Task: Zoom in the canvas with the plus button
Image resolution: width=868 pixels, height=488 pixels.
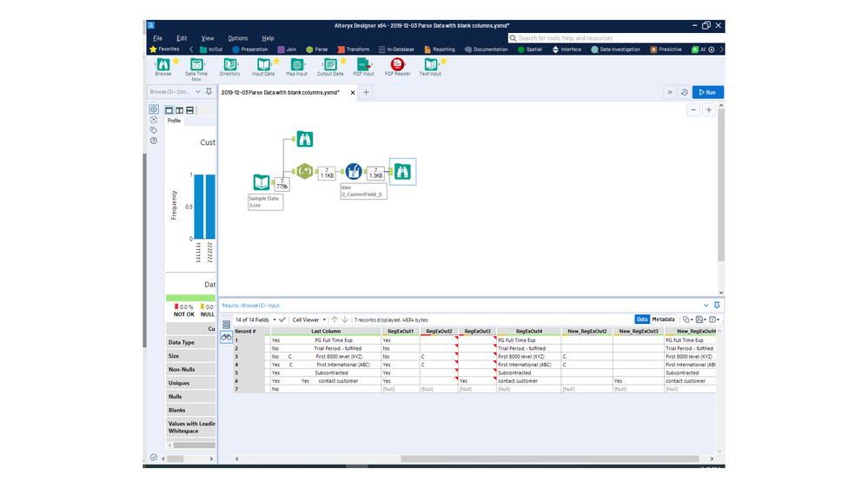Action: [x=709, y=110]
